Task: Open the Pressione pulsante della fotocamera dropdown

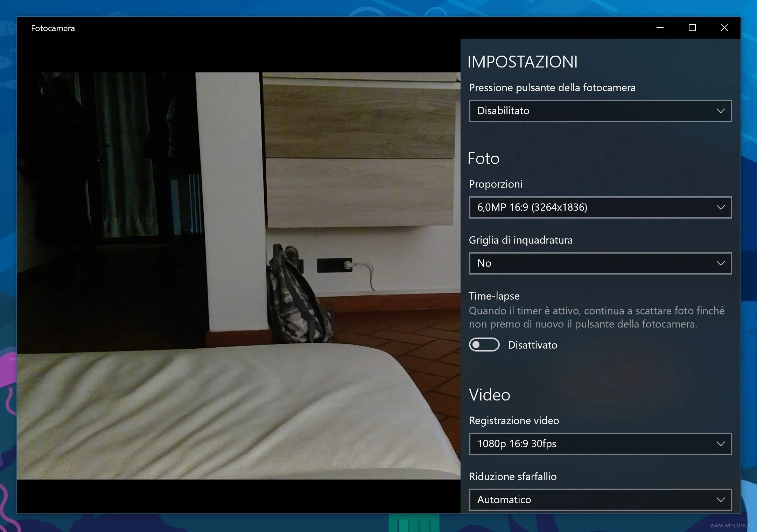Action: 600,111
